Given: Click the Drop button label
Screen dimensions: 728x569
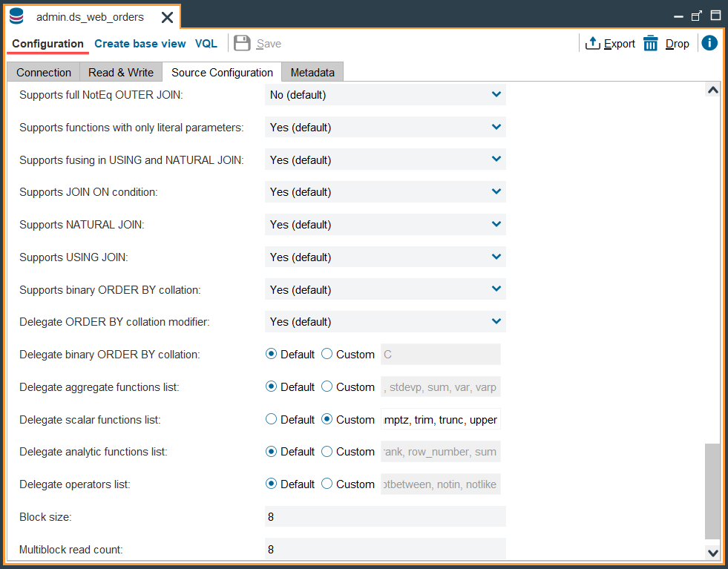Looking at the screenshot, I should tap(677, 44).
